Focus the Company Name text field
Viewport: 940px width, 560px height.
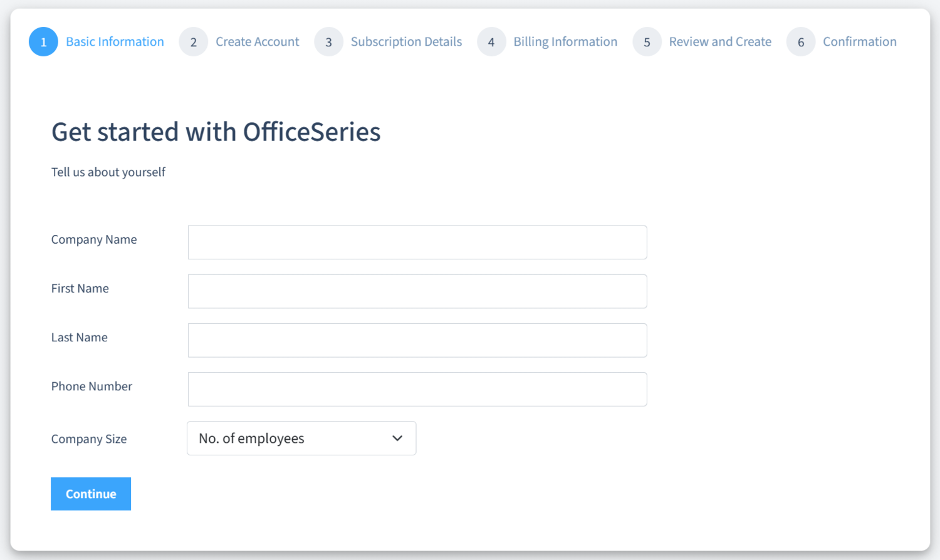(417, 242)
